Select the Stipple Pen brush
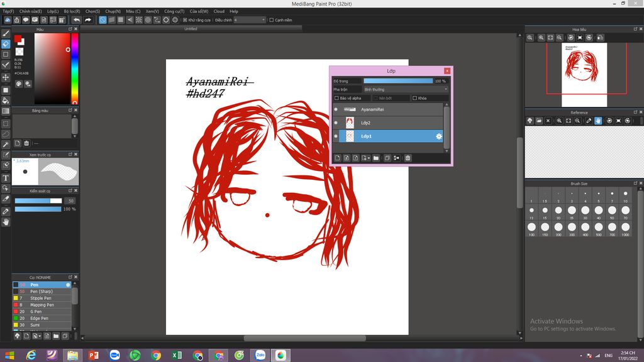This screenshot has height=362, width=644. click(42, 299)
